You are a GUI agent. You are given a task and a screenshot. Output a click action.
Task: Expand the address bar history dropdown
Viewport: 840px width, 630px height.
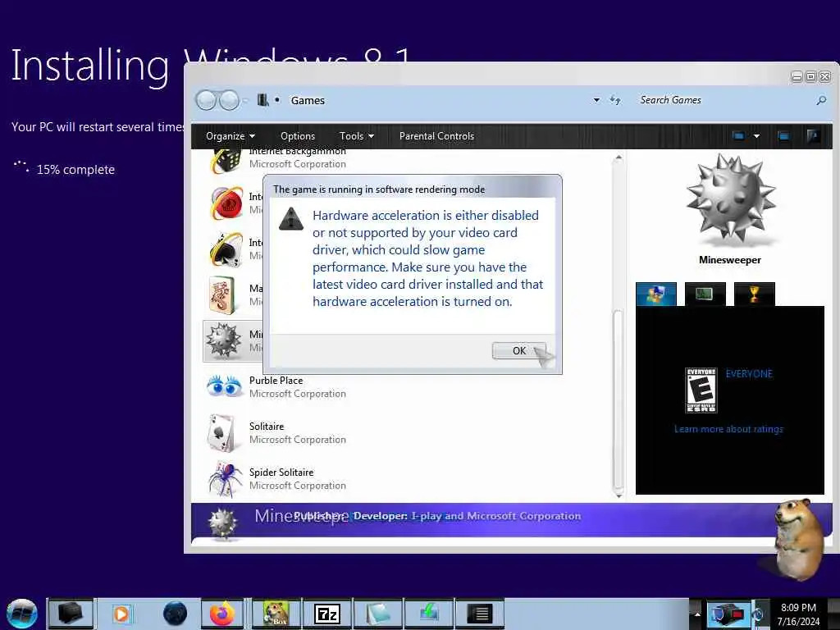[596, 100]
